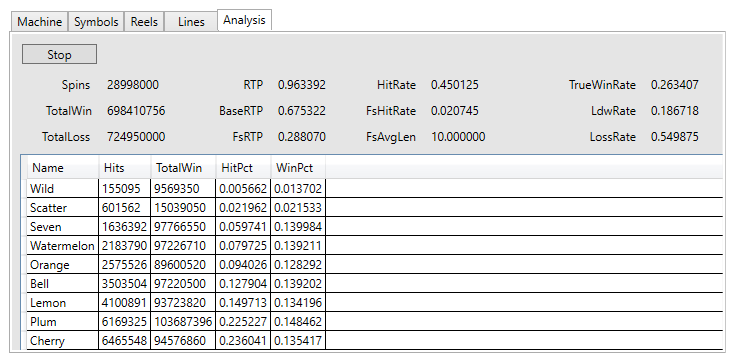Click Orange total win 89600520
Screen dimensions: 732x363
[x=183, y=265]
